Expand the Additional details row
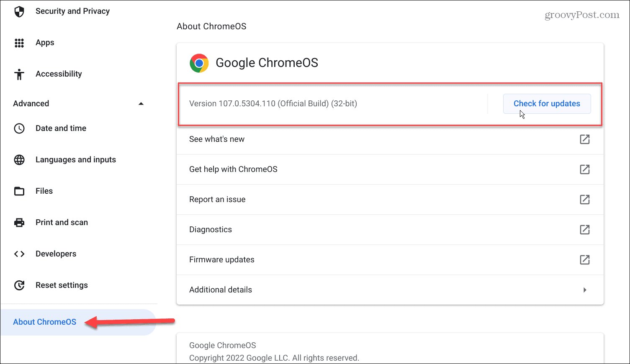The height and width of the screenshot is (364, 630). coord(585,290)
